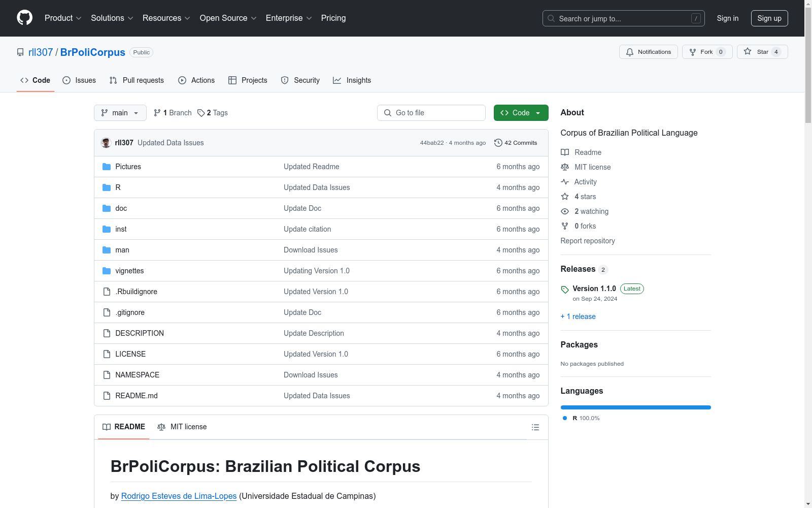The image size is (812, 508).
Task: Click the MIT license scale icon in About
Action: coord(565,167)
